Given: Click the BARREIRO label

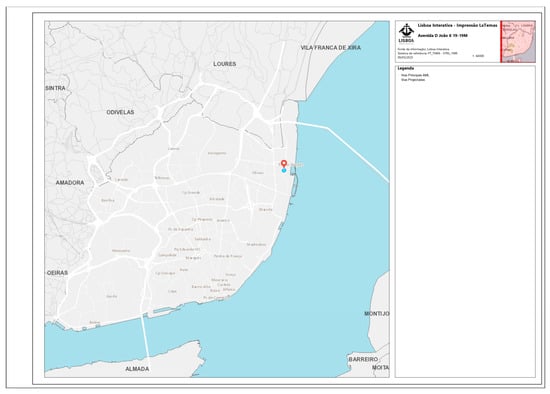Looking at the screenshot, I should (x=363, y=360).
